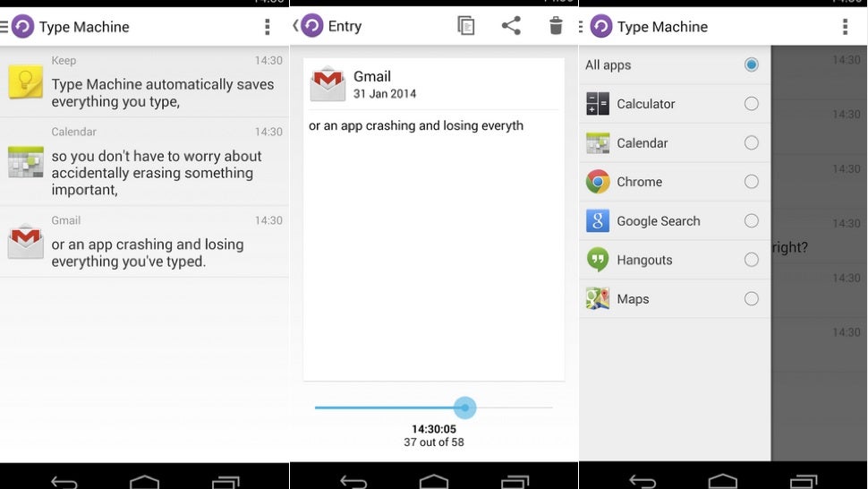Tap Calculator app icon in filter drawer
Viewport: 868px width, 489px height.
tap(597, 104)
